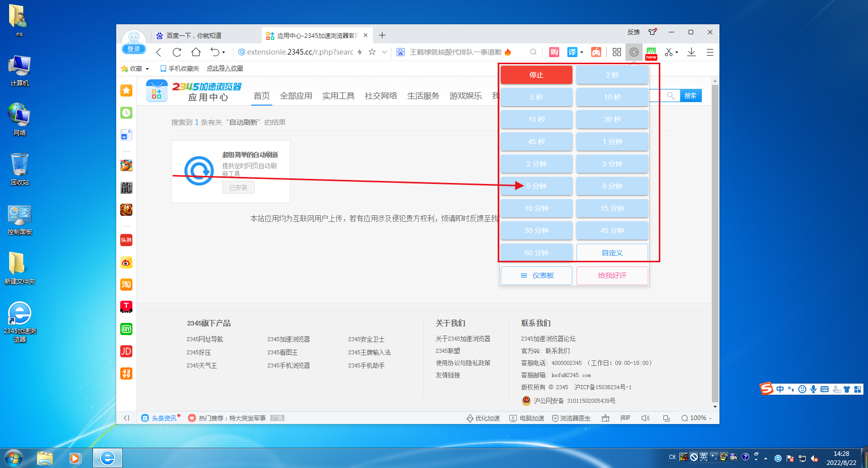Click the 浏览器医生 status bar item
868x468 pixels.
571,418
